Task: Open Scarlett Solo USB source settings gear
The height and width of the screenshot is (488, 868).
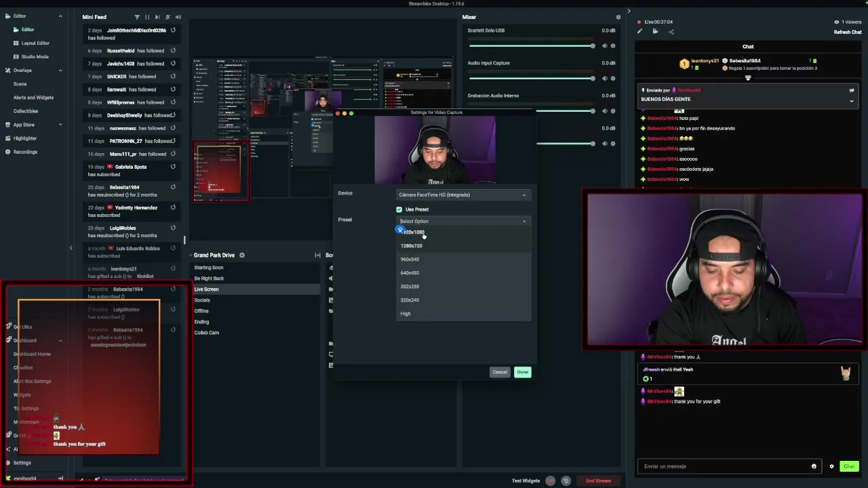Action: coord(613,46)
